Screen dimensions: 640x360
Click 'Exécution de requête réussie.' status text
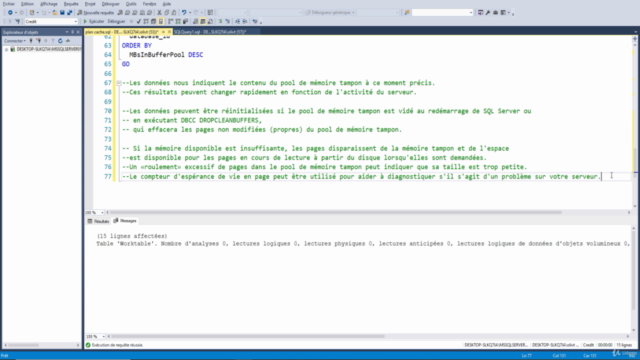coord(117,345)
